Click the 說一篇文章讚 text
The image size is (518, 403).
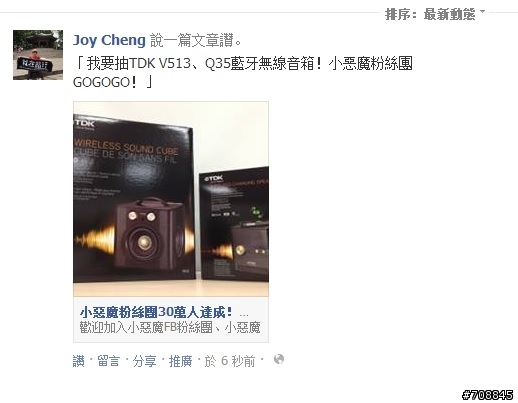(196, 40)
